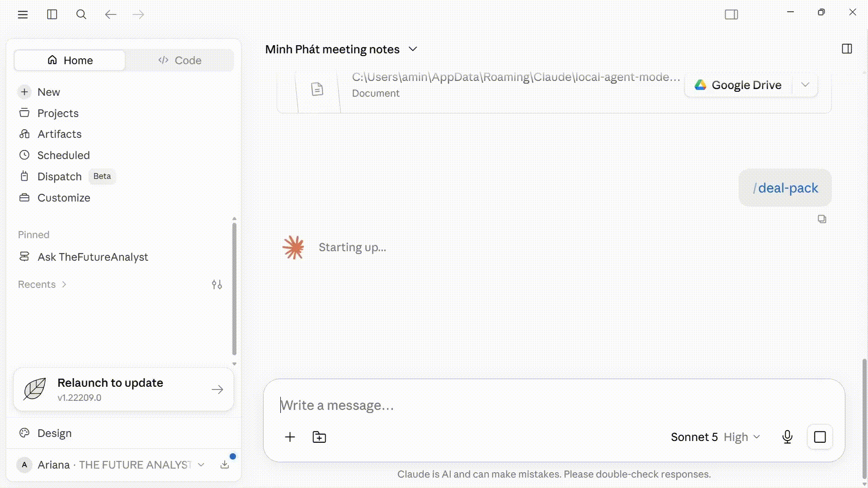Switch to the Home tab
This screenshot has height=488, width=868.
click(x=70, y=60)
